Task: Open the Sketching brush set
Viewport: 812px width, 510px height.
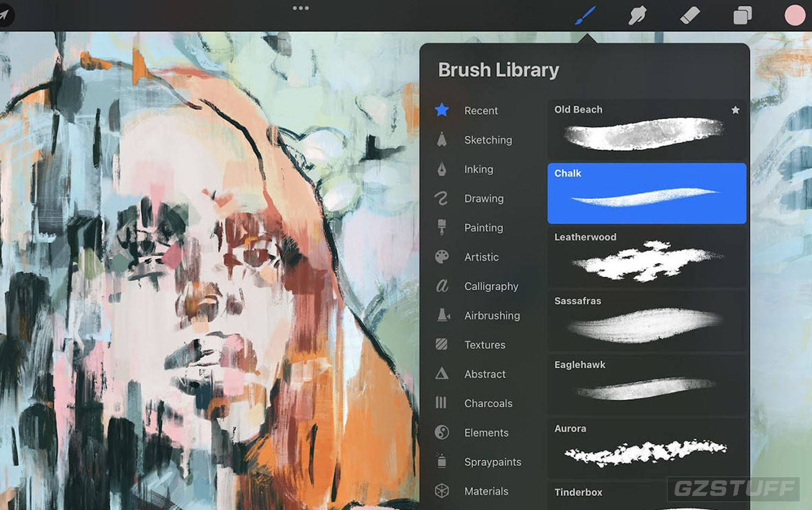Action: pyautogui.click(x=488, y=140)
